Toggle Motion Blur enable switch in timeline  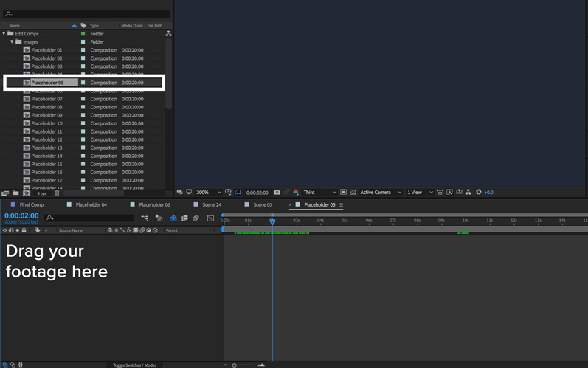coord(196,218)
